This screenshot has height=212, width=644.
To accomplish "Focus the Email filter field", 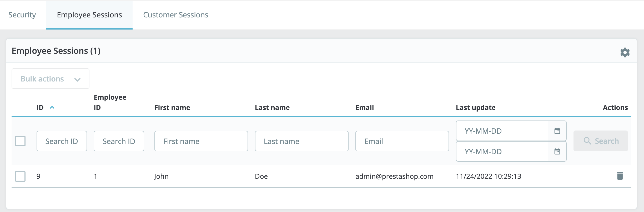I will pos(402,141).
